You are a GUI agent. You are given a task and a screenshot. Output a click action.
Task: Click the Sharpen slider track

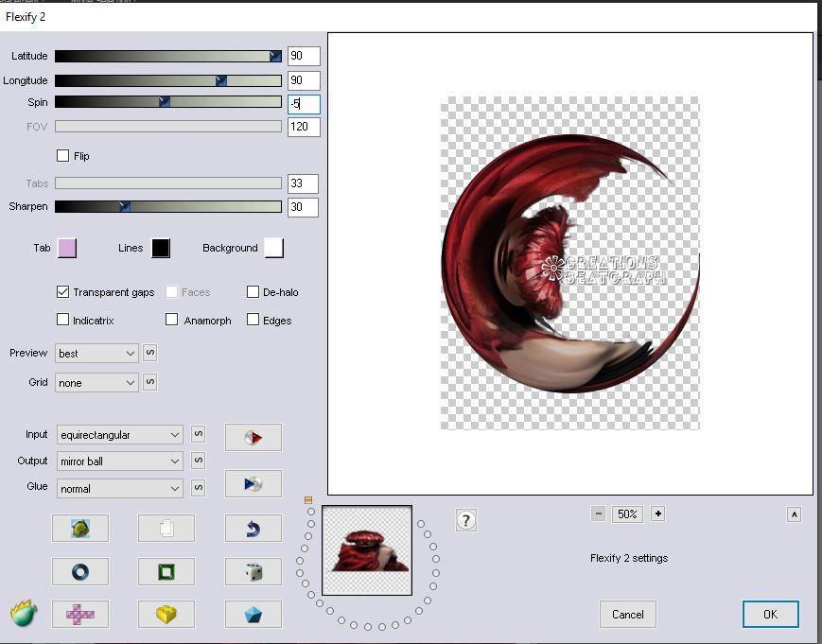pos(168,206)
